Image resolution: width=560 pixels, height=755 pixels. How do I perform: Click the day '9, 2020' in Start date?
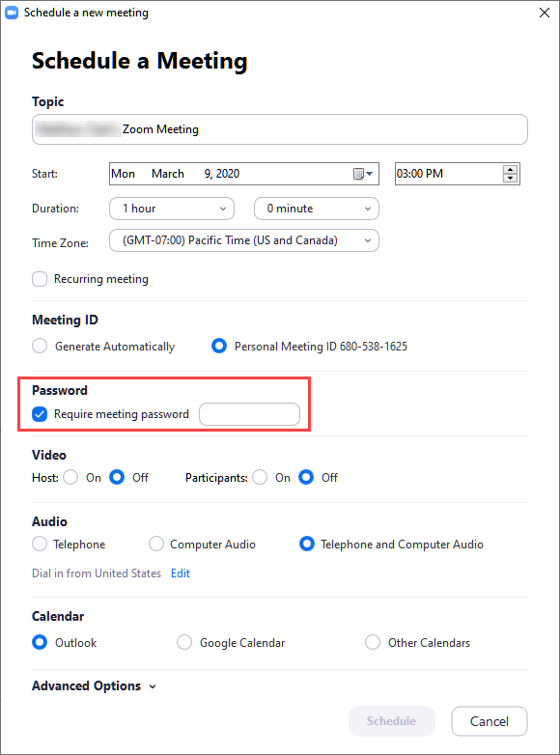click(x=222, y=174)
